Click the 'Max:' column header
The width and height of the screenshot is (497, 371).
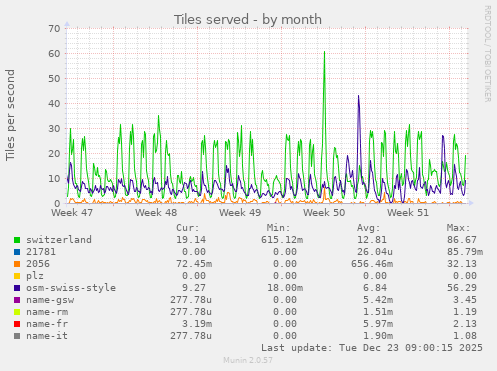pyautogui.click(x=458, y=228)
